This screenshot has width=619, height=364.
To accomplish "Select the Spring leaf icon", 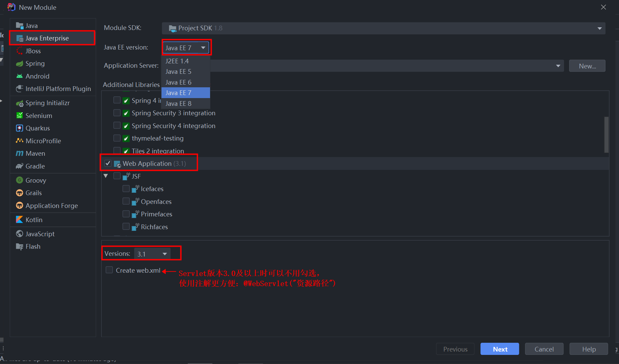I will click(20, 64).
